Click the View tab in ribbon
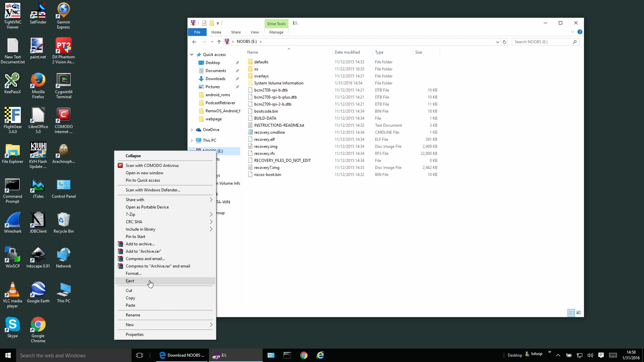 click(255, 32)
